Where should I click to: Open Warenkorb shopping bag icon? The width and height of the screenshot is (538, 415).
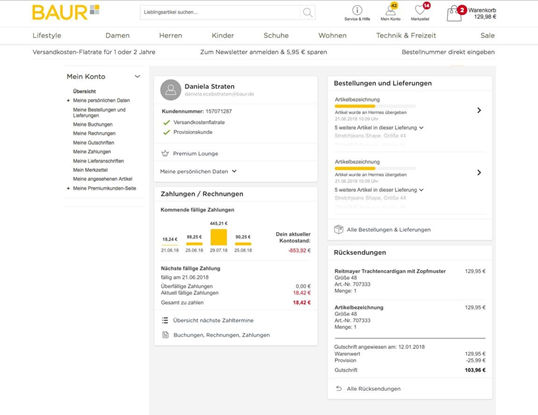tap(454, 14)
